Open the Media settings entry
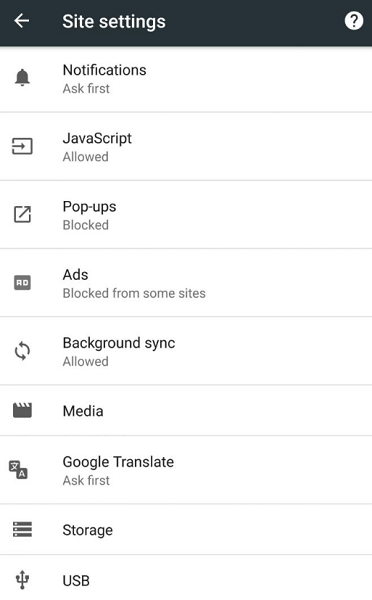 click(x=186, y=410)
